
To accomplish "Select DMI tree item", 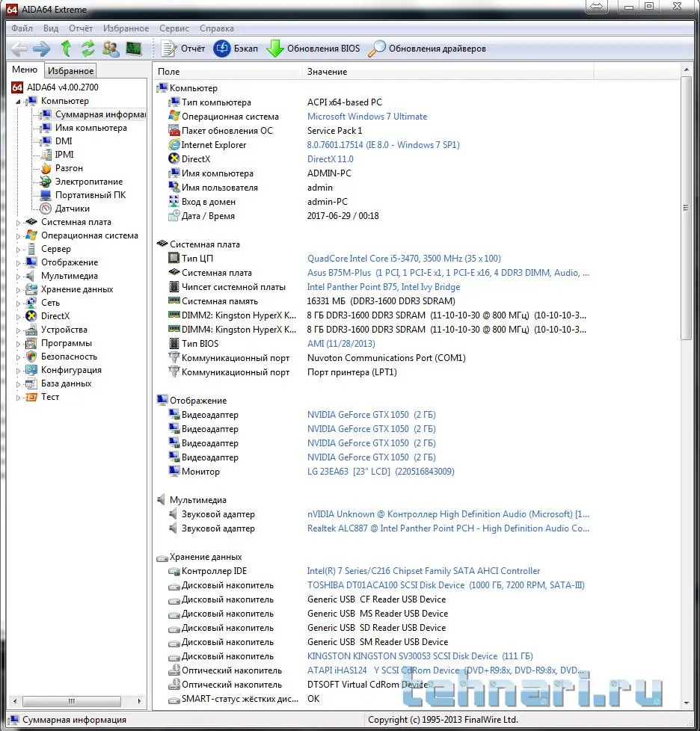I will coord(64,141).
